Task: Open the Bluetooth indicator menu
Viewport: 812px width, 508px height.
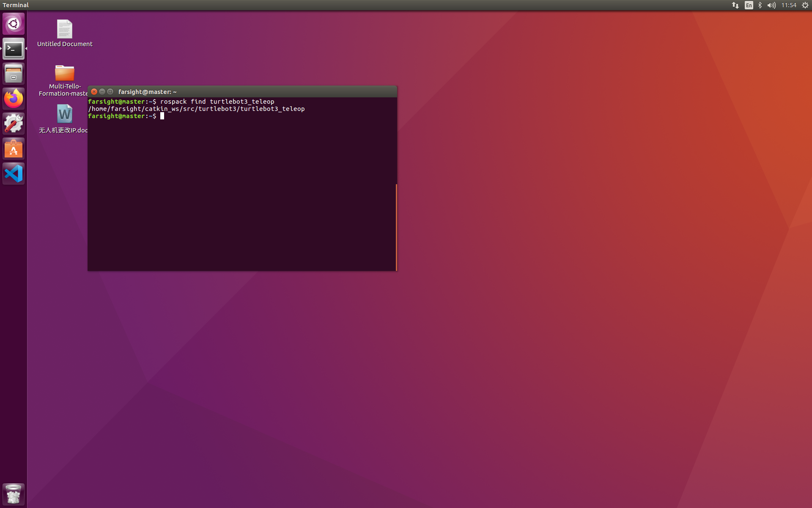Action: click(760, 5)
